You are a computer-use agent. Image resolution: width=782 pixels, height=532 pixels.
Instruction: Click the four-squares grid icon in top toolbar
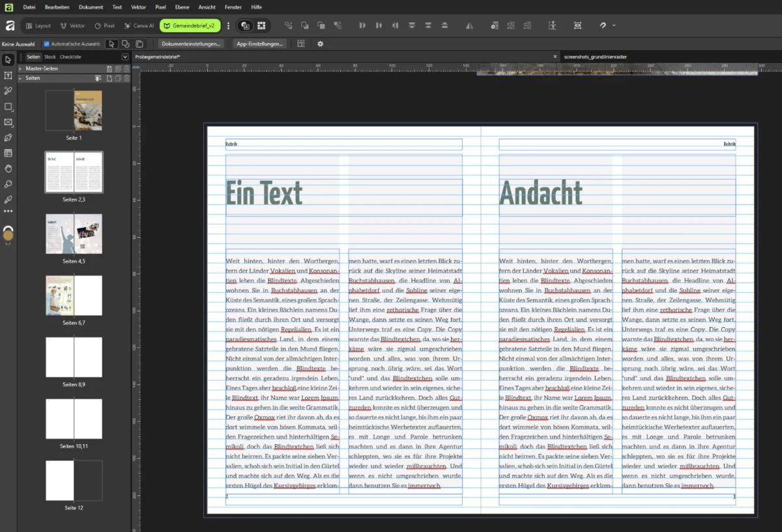(261, 25)
